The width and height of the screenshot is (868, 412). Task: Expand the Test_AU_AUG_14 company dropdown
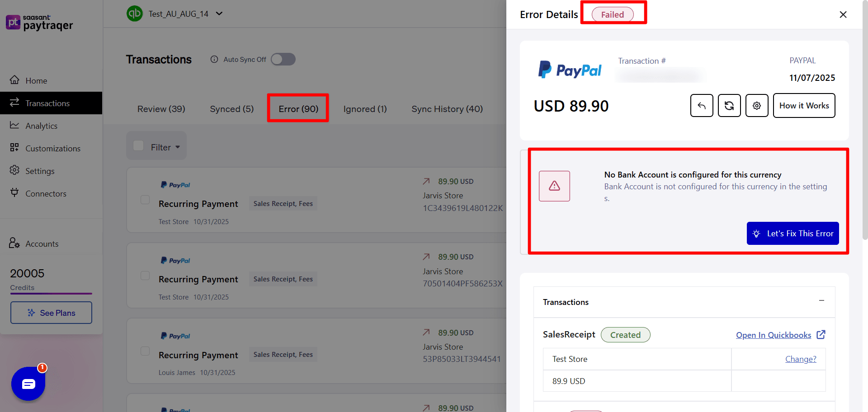tap(219, 14)
